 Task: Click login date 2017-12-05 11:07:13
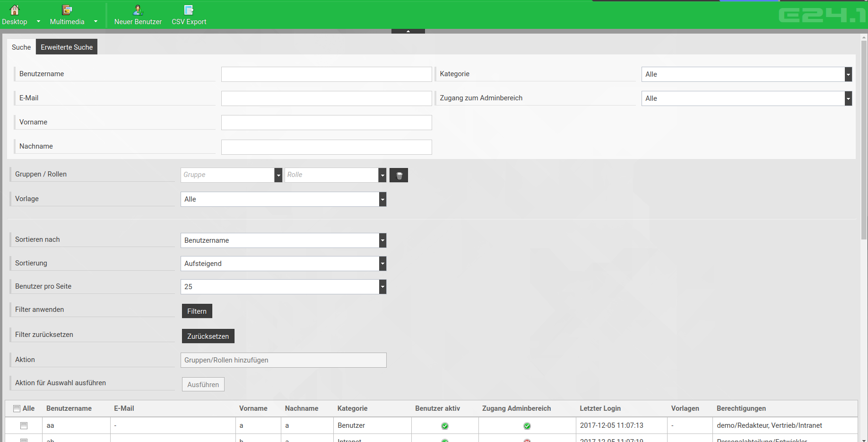(x=612, y=425)
